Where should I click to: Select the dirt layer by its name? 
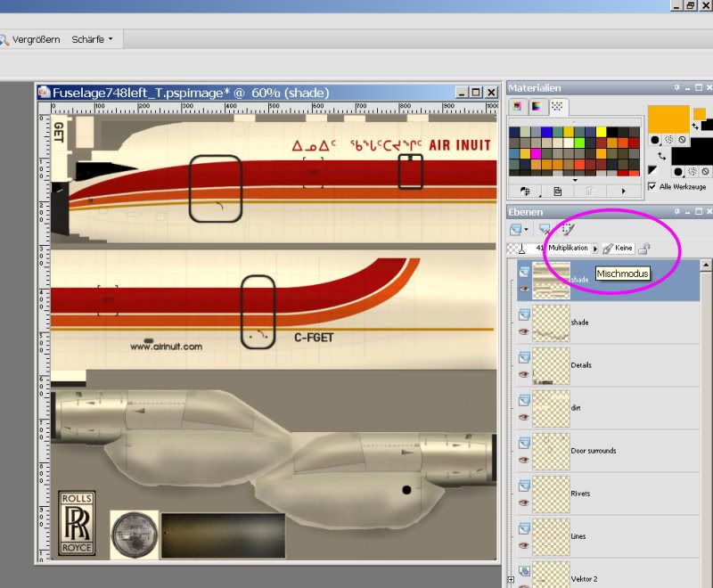[x=576, y=408]
